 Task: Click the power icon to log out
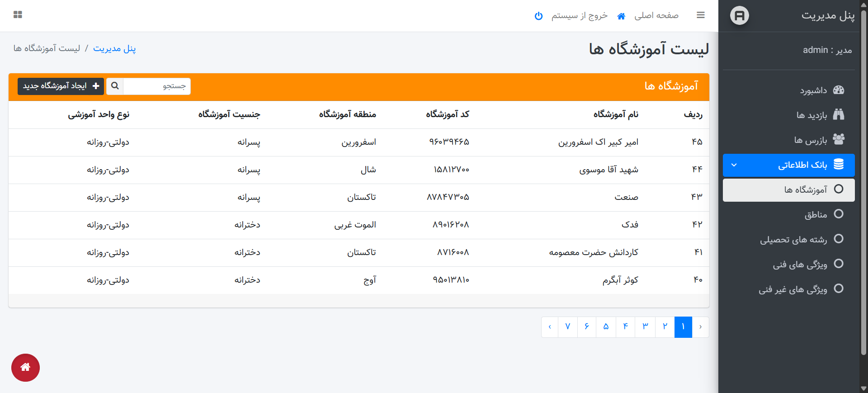pos(538,16)
